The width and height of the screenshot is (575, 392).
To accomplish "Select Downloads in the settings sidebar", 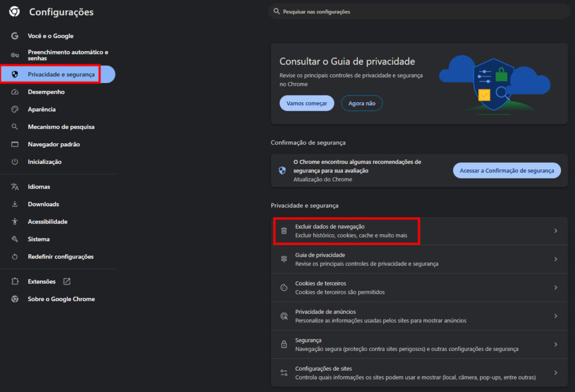I will (43, 204).
